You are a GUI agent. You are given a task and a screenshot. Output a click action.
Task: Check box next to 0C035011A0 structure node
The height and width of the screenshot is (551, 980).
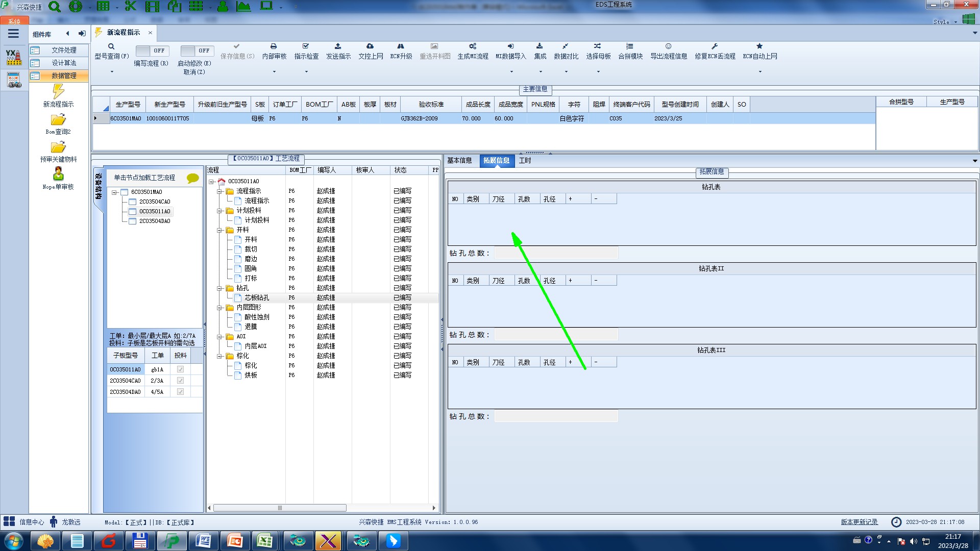pyautogui.click(x=132, y=212)
